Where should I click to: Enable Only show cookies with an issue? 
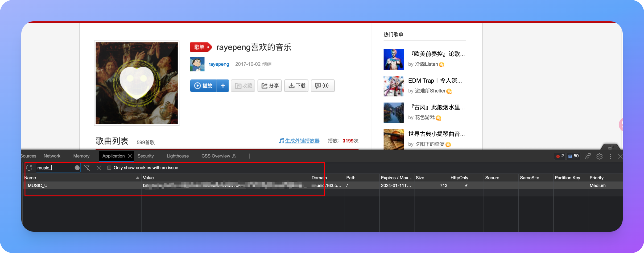pos(109,168)
